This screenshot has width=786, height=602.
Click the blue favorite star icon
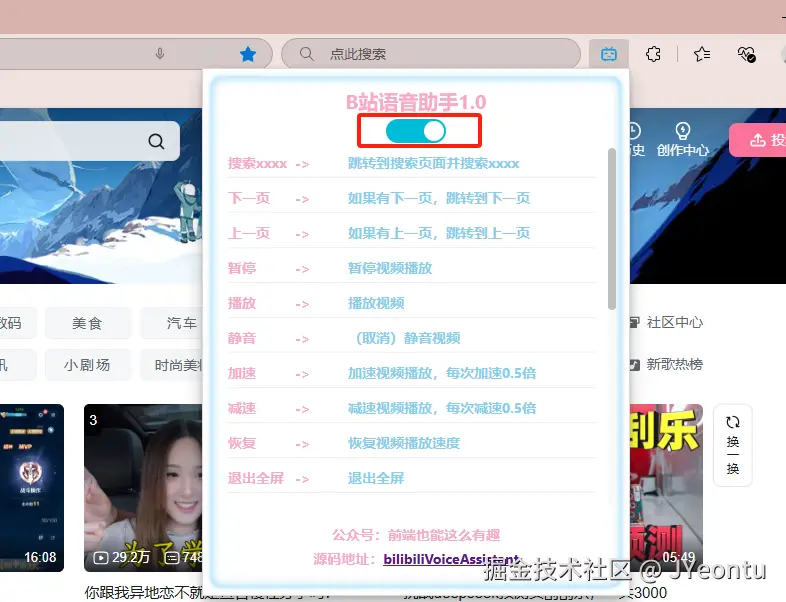[x=248, y=54]
